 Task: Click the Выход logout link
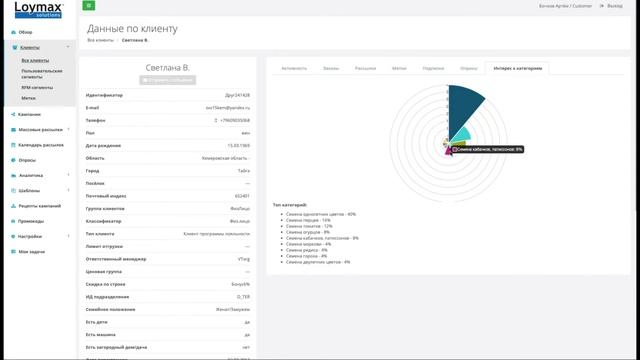coord(615,6)
